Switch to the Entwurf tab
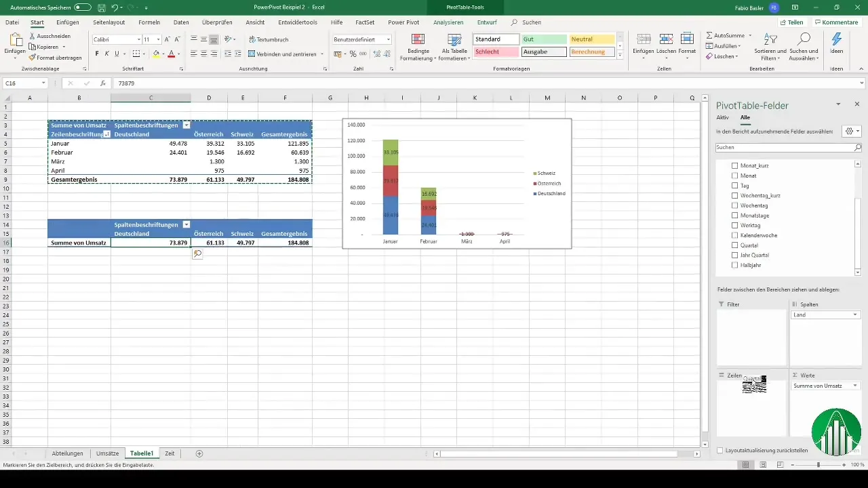Screen dimensions: 868x488 pyautogui.click(x=487, y=22)
